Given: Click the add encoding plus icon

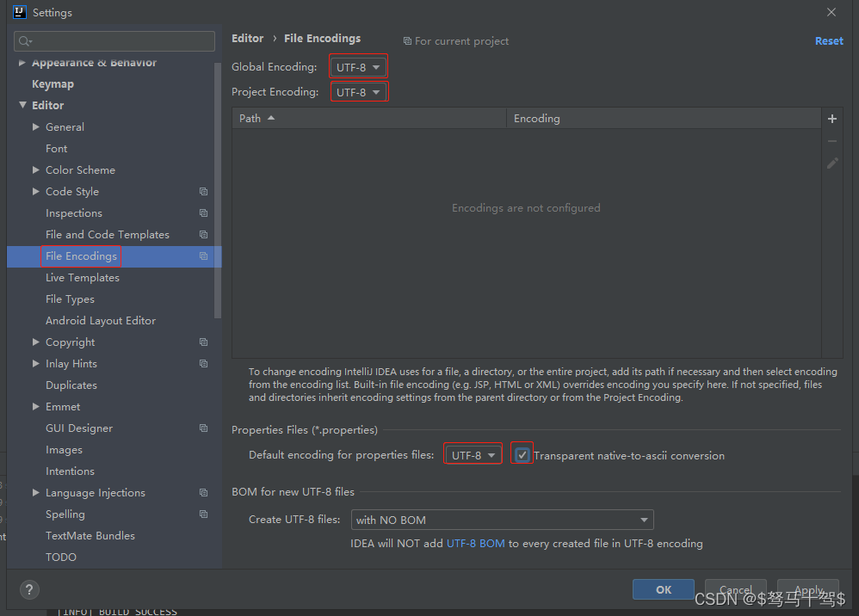Looking at the screenshot, I should [x=831, y=119].
